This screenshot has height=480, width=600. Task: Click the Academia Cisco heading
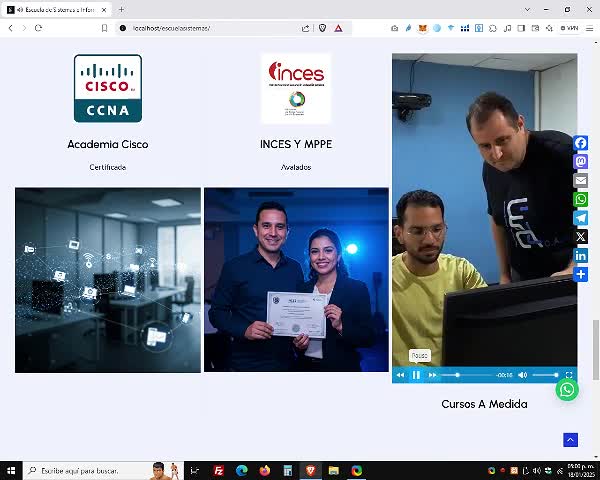click(x=108, y=144)
